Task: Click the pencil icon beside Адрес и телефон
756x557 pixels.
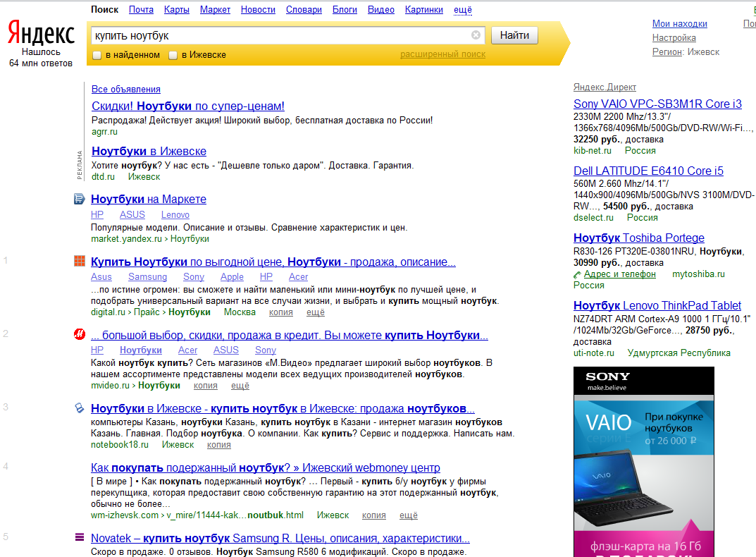Action: pos(578,274)
